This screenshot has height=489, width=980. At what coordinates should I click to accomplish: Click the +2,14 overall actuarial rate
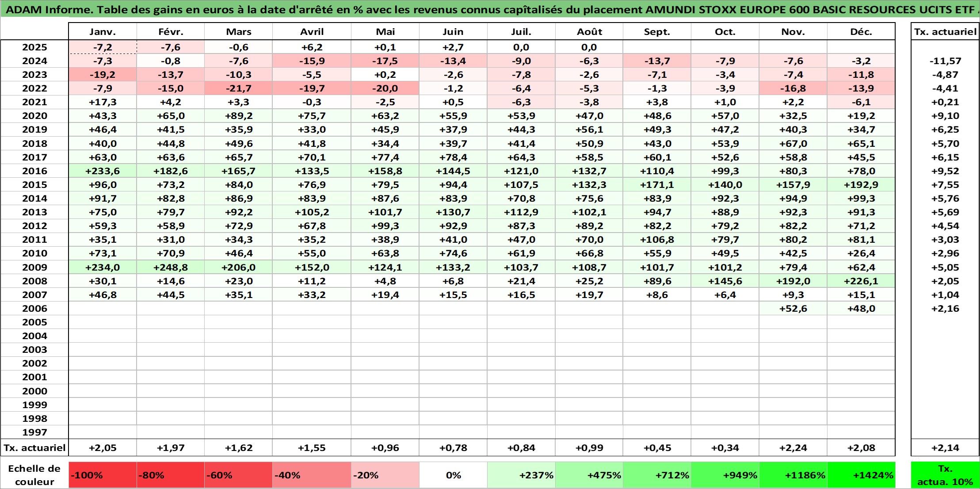point(945,448)
